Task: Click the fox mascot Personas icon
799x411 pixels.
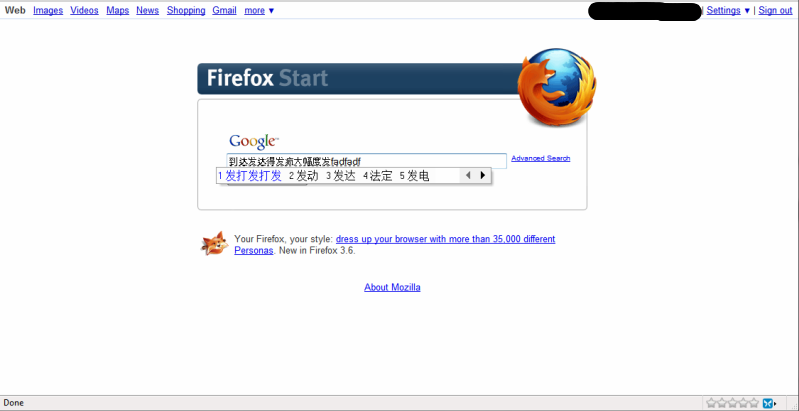Action: [x=215, y=243]
